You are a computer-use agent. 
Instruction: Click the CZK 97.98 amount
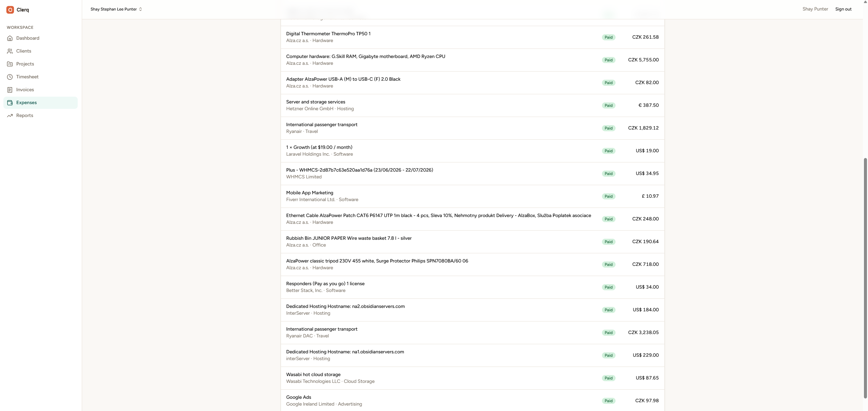647,401
